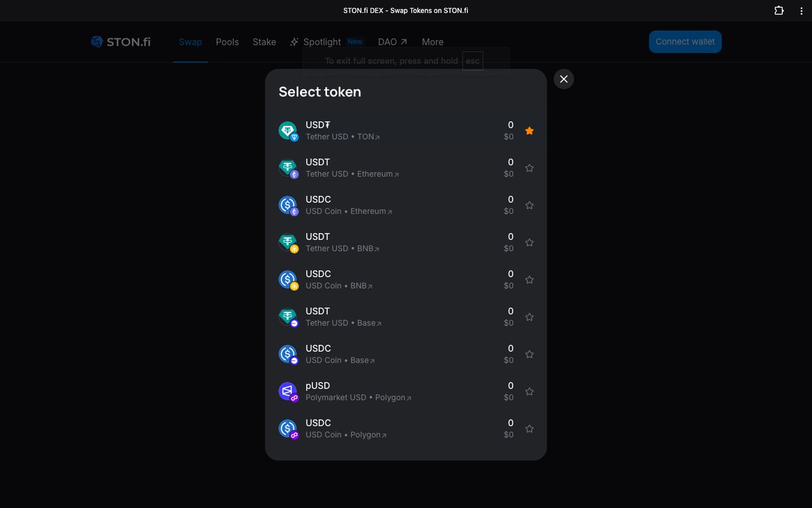
Task: Click the USDC Ethereum token icon
Action: 288,205
